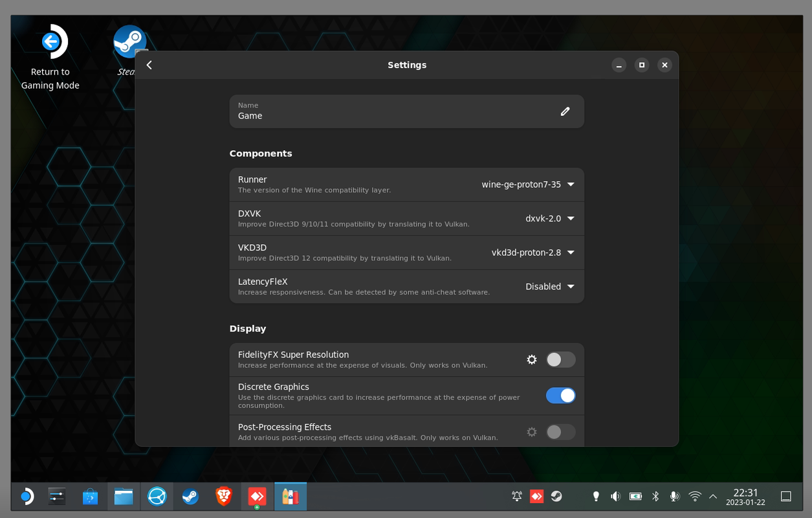Select the Bottles taskbar entry
This screenshot has height=518, width=812.
point(291,497)
